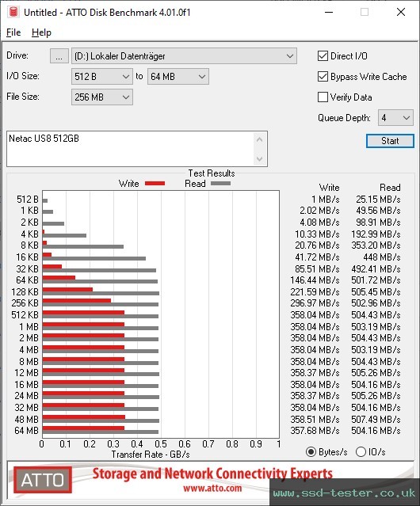The width and height of the screenshot is (420, 506).
Task: Browse drives with the ellipsis button
Action: (x=59, y=56)
